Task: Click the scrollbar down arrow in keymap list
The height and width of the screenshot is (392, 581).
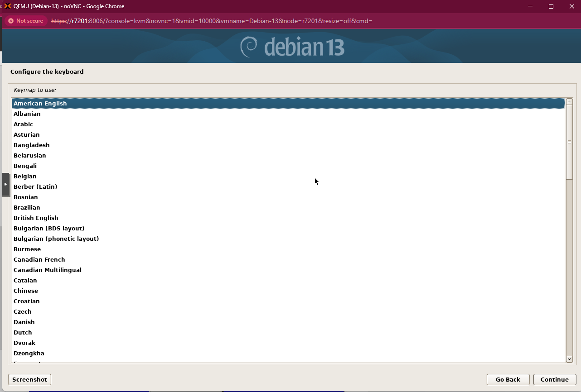Action: pos(569,359)
